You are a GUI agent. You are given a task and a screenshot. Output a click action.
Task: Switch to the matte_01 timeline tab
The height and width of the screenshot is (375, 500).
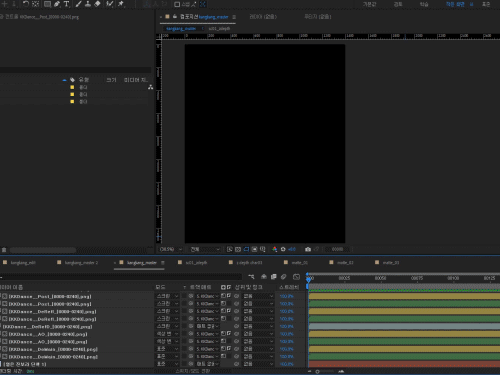click(x=300, y=263)
